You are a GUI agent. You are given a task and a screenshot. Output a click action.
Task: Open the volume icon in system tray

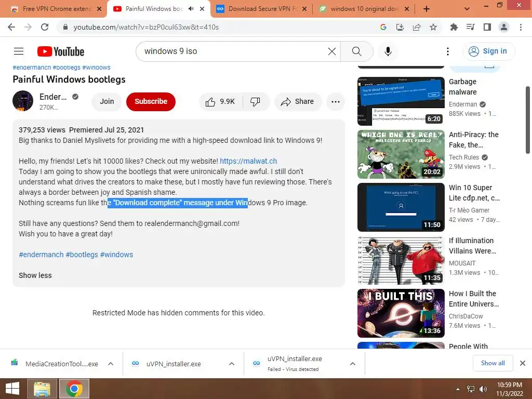coord(483,389)
